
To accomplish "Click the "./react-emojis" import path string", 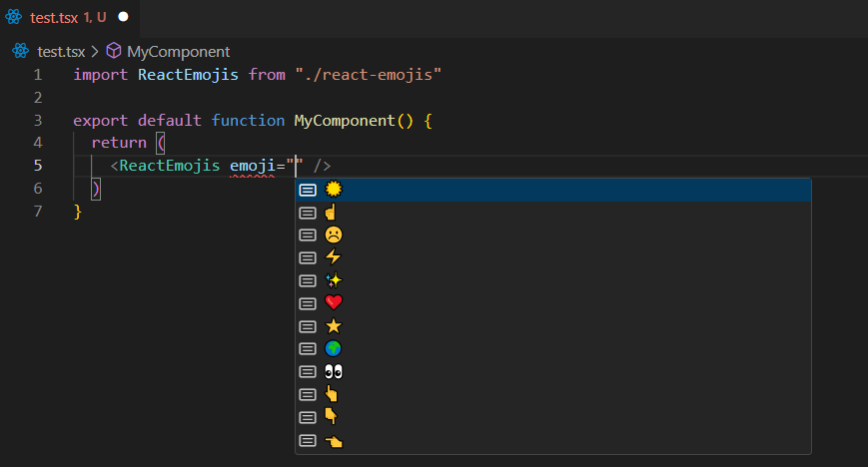I will click(368, 75).
